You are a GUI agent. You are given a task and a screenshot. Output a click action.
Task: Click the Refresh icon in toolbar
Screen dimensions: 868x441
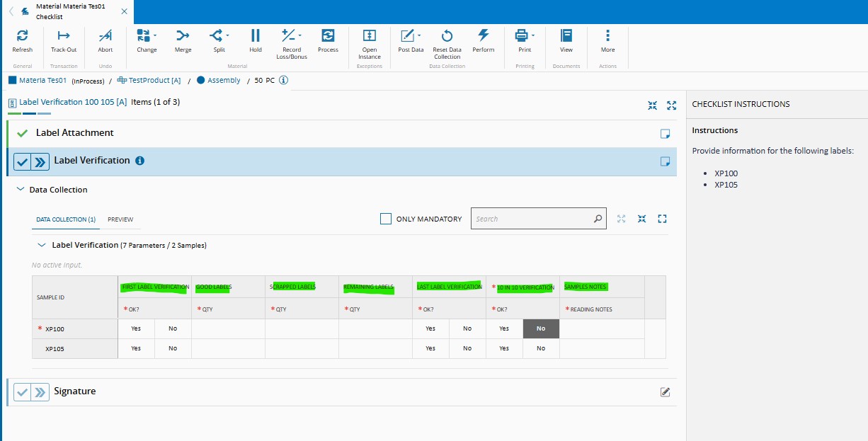[22, 36]
